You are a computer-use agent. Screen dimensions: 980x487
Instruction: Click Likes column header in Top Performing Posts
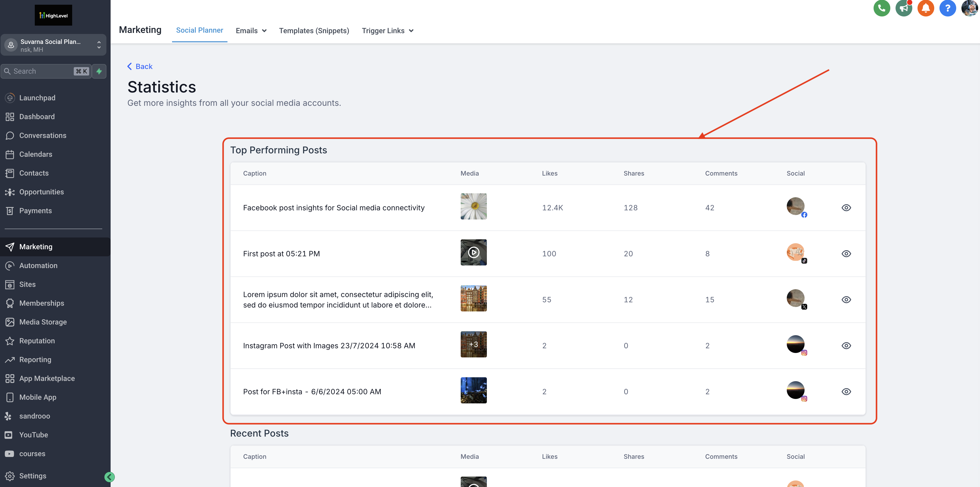550,173
